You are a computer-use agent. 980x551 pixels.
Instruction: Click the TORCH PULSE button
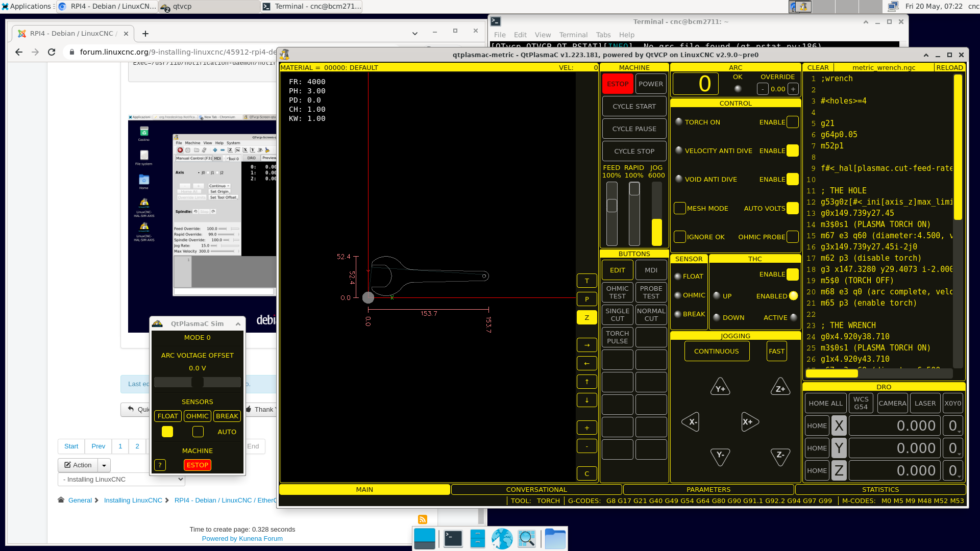pos(618,337)
